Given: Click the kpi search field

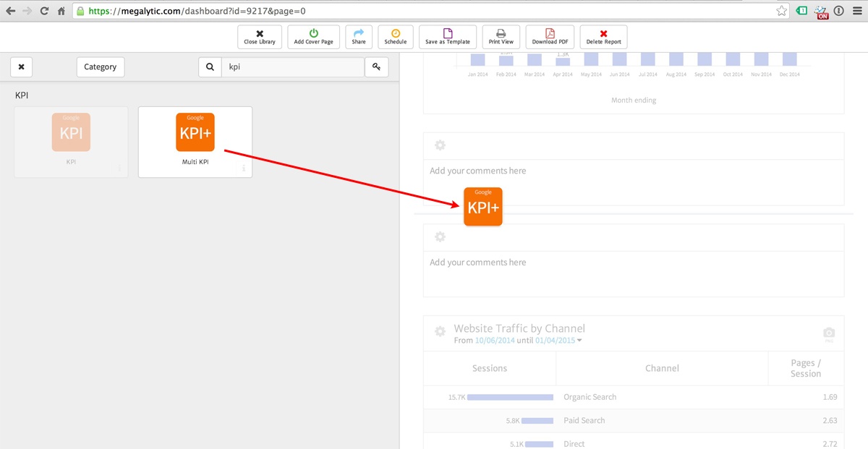Looking at the screenshot, I should [292, 67].
